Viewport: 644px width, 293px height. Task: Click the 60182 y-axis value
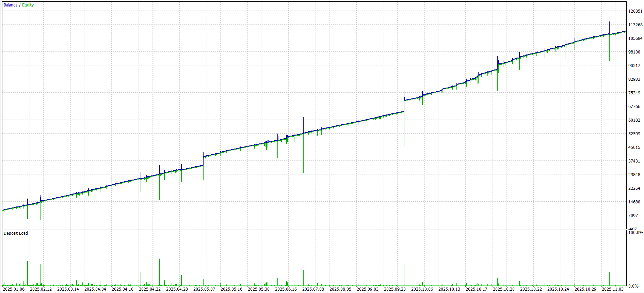(634, 120)
